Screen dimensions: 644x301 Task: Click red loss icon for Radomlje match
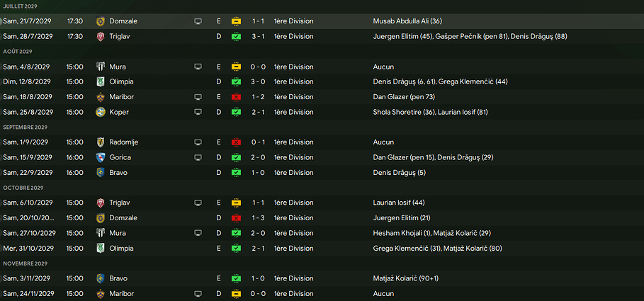(x=236, y=142)
